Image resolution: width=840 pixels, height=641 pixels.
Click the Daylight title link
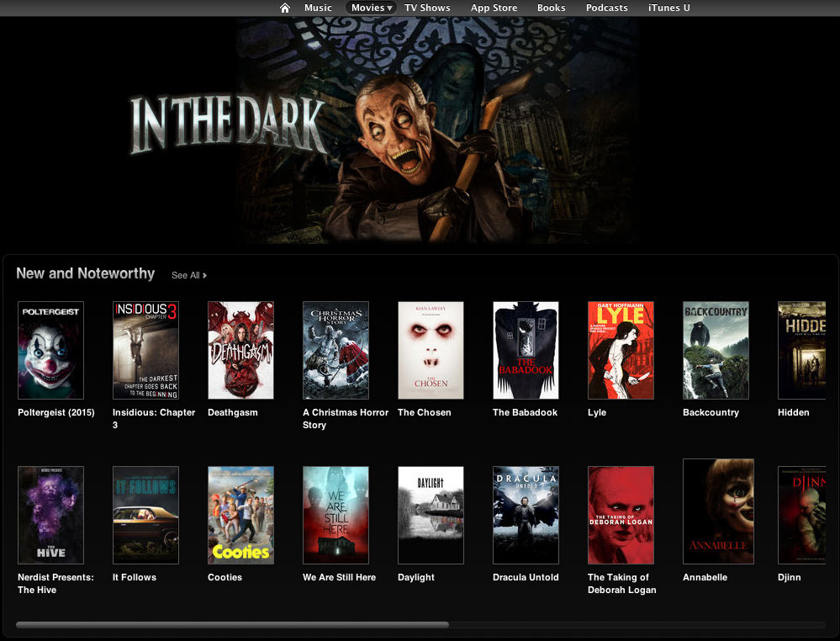tap(416, 577)
